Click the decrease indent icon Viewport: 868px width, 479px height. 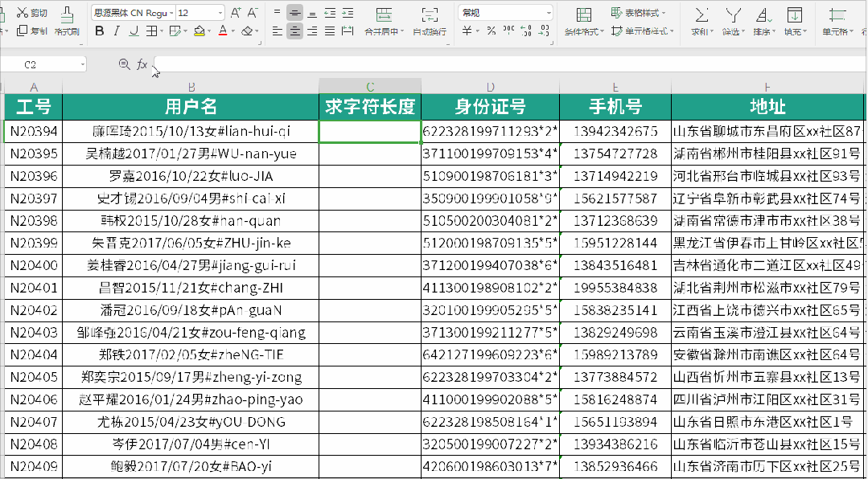(x=330, y=14)
